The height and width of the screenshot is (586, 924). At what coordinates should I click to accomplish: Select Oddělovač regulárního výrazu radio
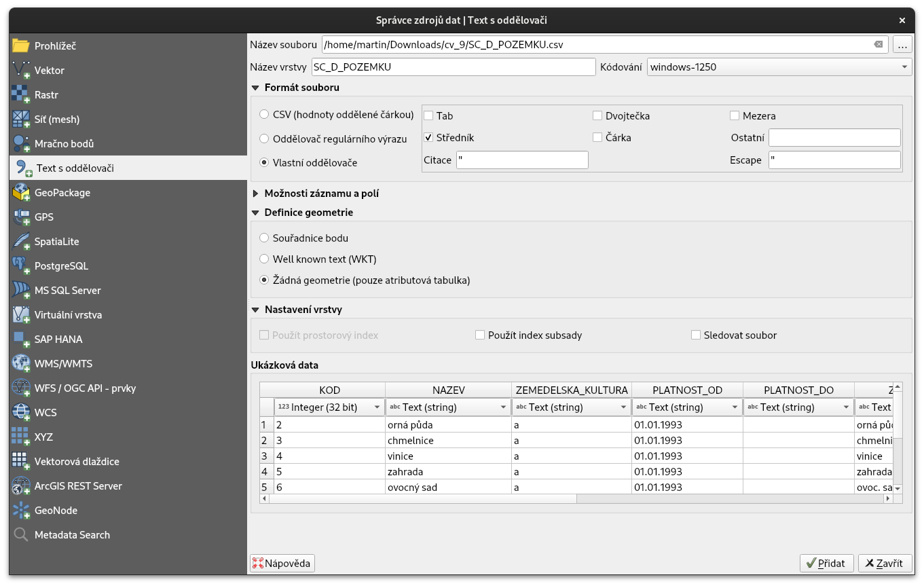(264, 139)
